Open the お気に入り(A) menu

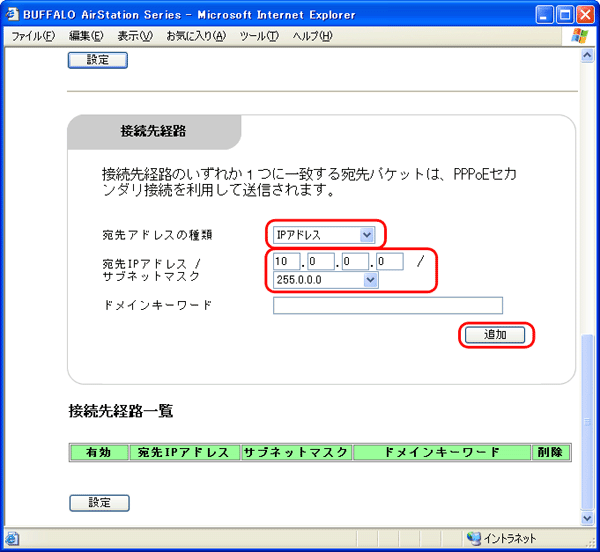pos(196,36)
